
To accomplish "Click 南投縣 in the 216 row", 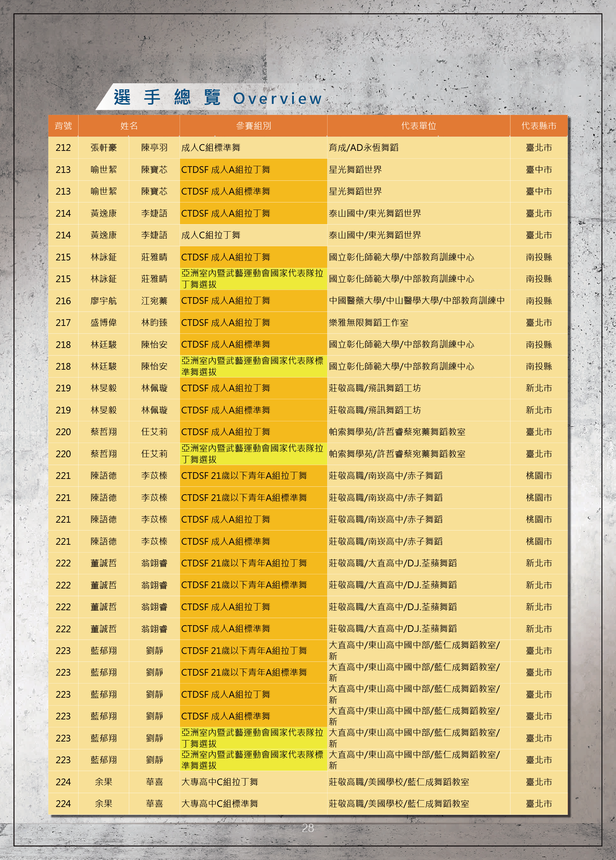I will click(x=539, y=301).
